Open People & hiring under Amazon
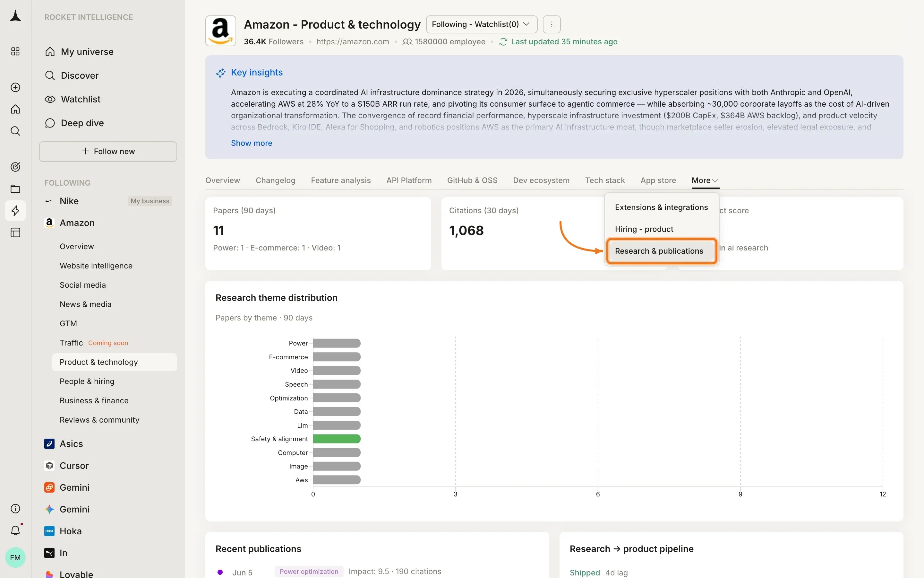Image resolution: width=924 pixels, height=578 pixels. [87, 381]
